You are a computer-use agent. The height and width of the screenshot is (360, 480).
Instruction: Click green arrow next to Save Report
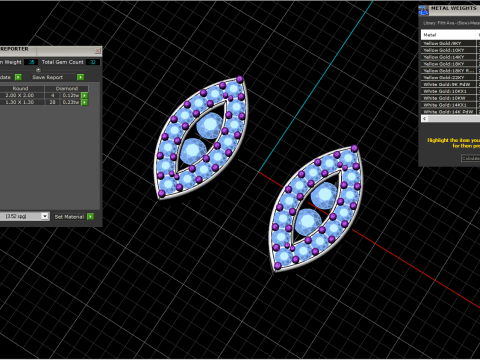[x=80, y=77]
